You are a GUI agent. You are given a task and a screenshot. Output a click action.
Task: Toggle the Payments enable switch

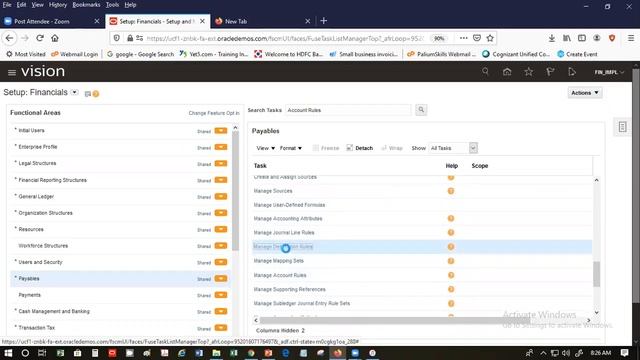click(x=221, y=295)
